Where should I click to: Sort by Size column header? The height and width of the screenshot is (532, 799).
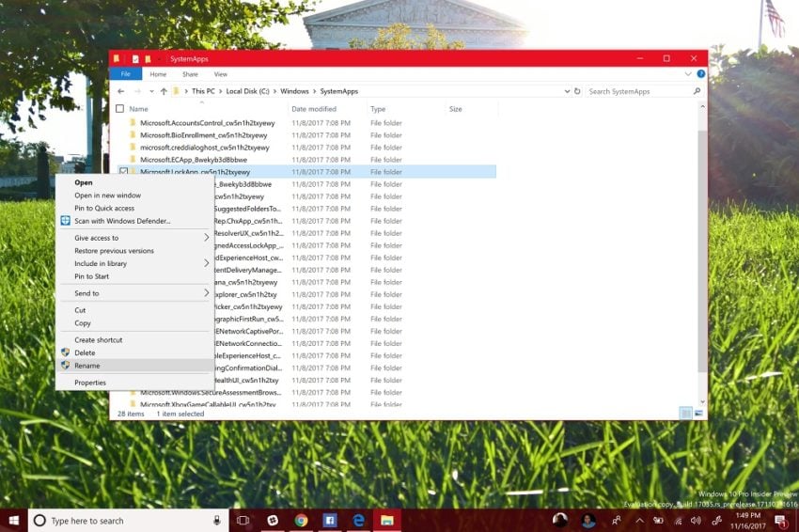point(456,109)
